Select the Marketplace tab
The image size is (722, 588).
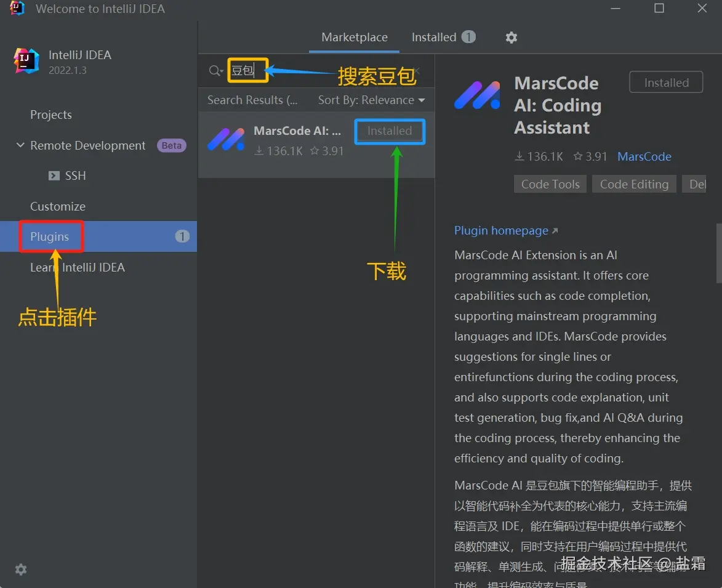click(x=354, y=37)
